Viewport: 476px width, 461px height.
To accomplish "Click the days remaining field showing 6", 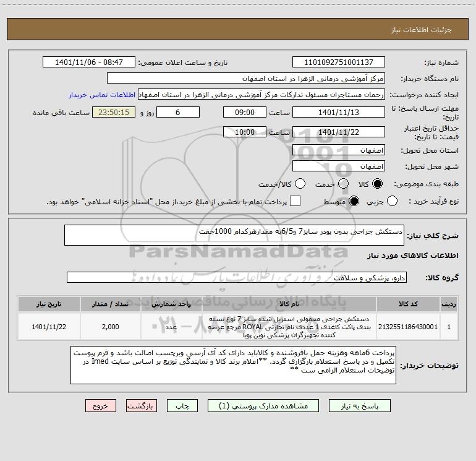I will (178, 113).
